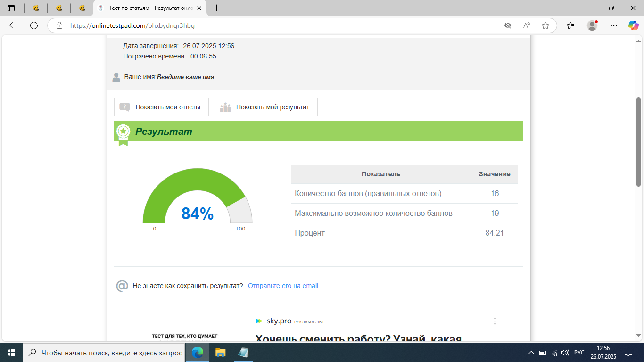The image size is (644, 362).
Task: Click the medal icon next to 'Результат'
Action: (123, 134)
